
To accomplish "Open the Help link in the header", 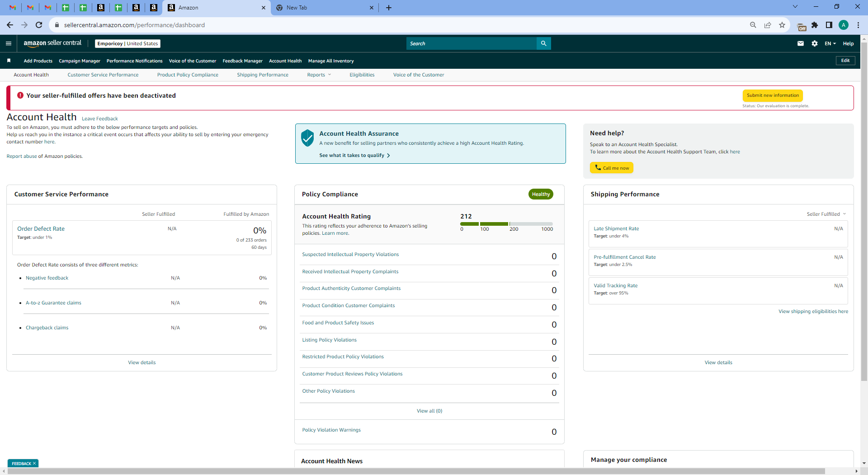I will click(848, 43).
